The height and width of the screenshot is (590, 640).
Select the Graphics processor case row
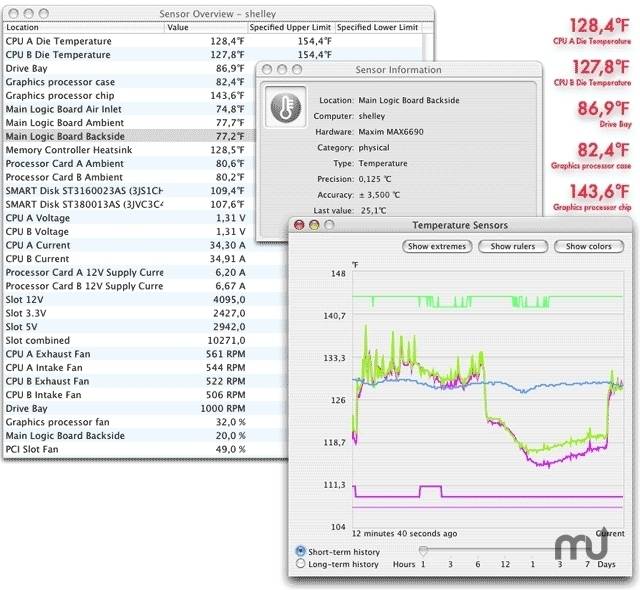(x=129, y=82)
